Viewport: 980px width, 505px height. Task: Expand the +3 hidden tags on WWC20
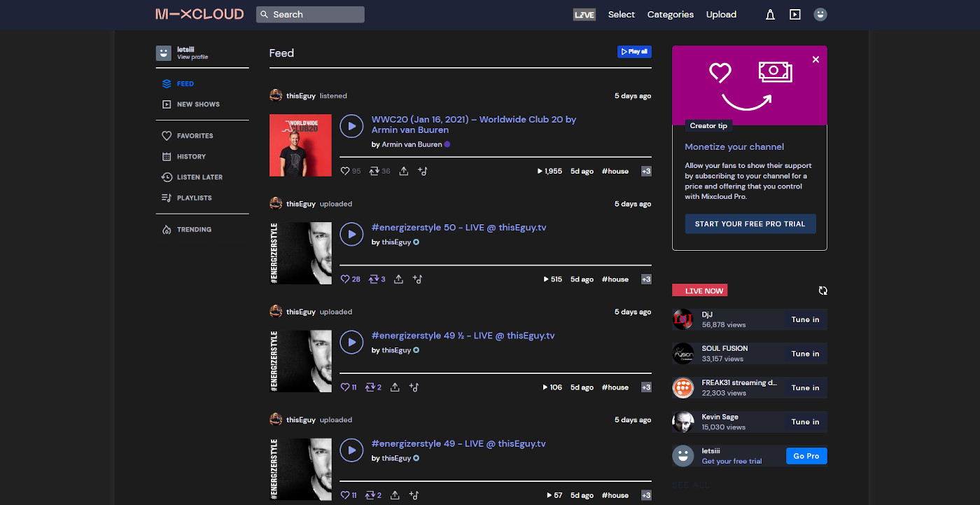[x=645, y=170]
